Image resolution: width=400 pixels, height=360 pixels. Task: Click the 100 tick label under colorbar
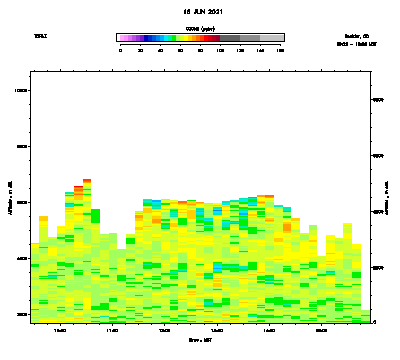[220, 51]
